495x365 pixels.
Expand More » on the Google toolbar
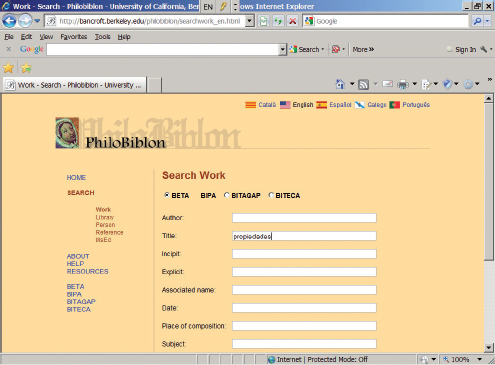pyautogui.click(x=363, y=49)
